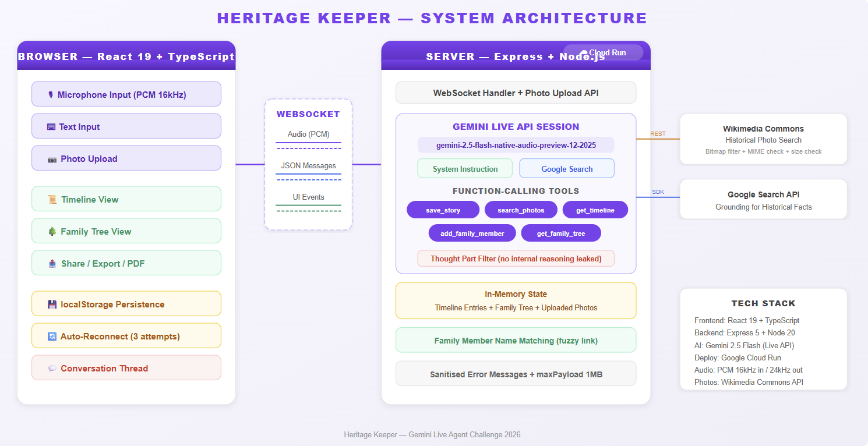Screen dimensions: 868x446
Task: Click the Thought Part Filter box
Action: point(516,259)
